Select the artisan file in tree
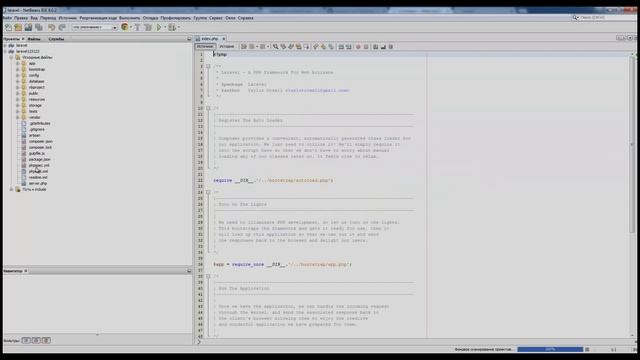The height and width of the screenshot is (360, 640). pyautogui.click(x=34, y=135)
